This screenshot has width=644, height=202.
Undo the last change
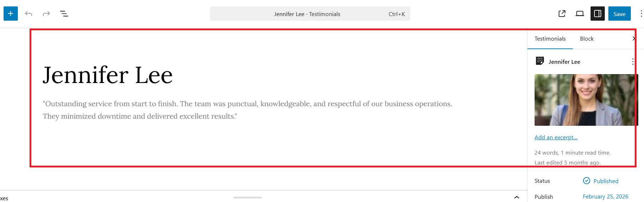click(x=29, y=14)
